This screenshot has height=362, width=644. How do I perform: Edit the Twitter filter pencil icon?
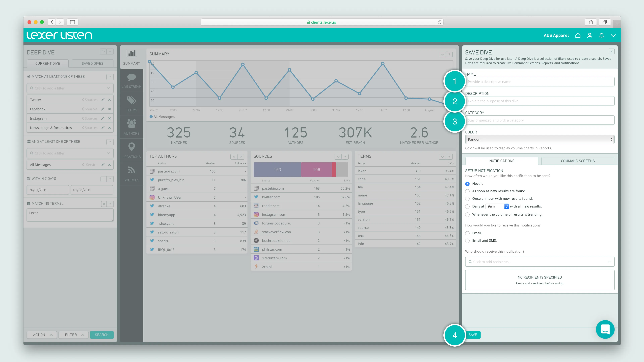point(103,100)
